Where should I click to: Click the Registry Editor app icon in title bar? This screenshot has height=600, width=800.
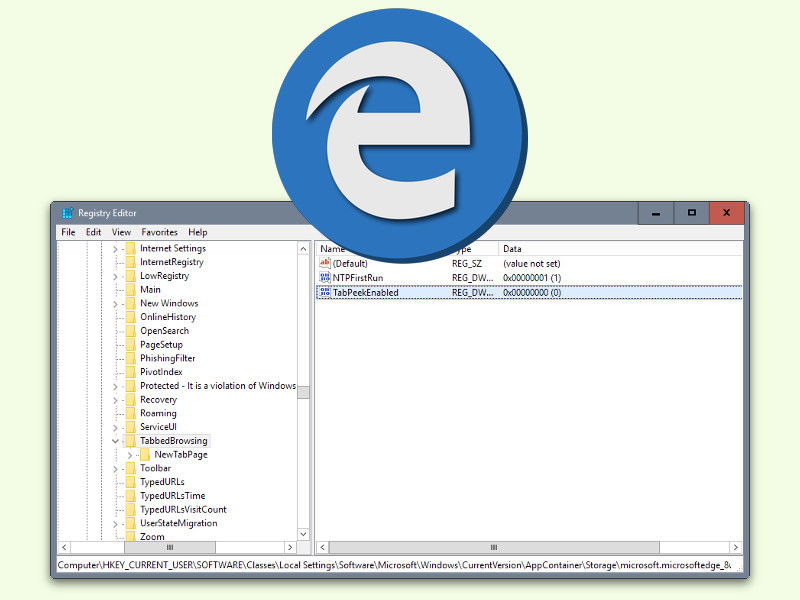tap(67, 213)
